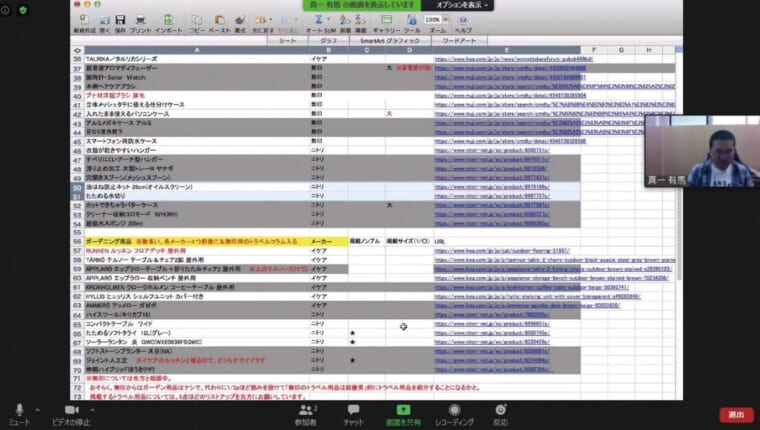
Task: Click the Copy (コピー) toolbar icon
Action: 196,20
